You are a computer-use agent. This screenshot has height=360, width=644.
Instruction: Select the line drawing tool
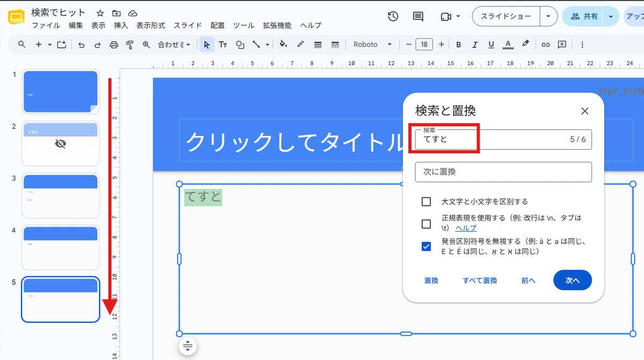[257, 45]
